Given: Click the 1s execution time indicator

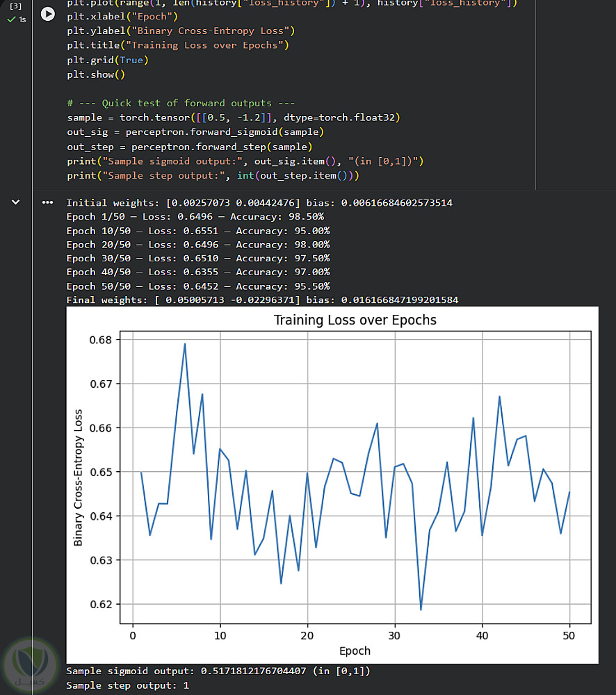Looking at the screenshot, I should pos(22,19).
